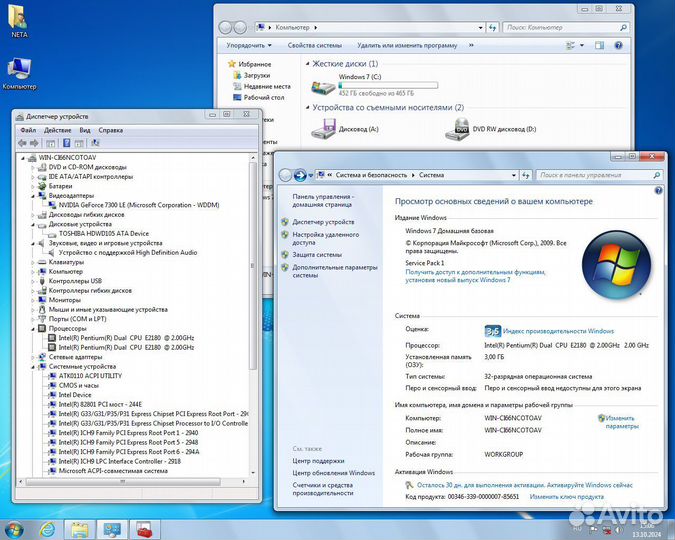The width and height of the screenshot is (675, 540).
Task: Click the scan for hardware changes icon
Action: [95, 143]
